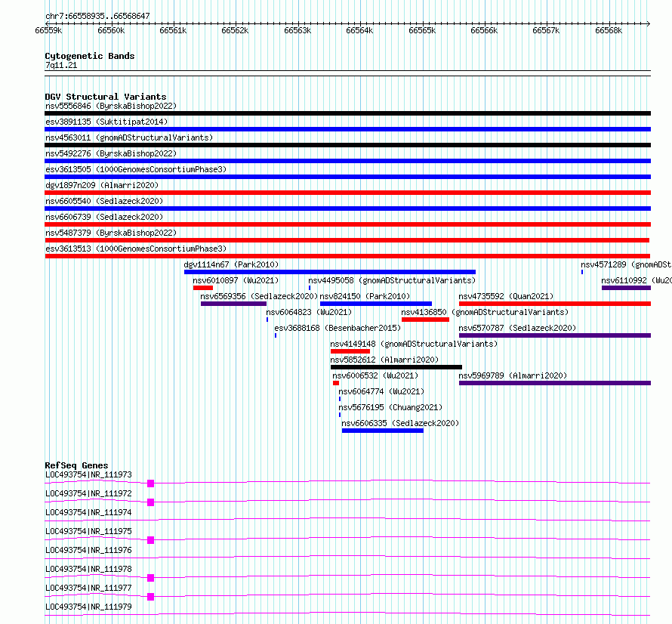Click the blue bar under dgv1114n67 (Park2010)
The image size is (672, 624).
(x=329, y=272)
